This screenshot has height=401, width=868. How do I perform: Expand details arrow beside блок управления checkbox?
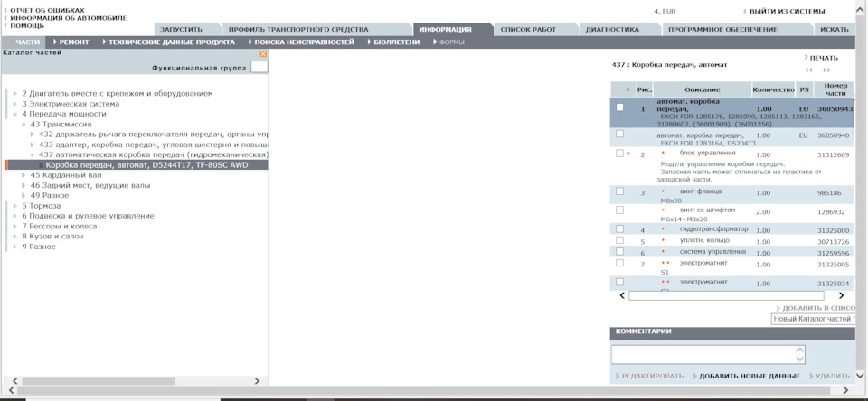click(x=628, y=154)
